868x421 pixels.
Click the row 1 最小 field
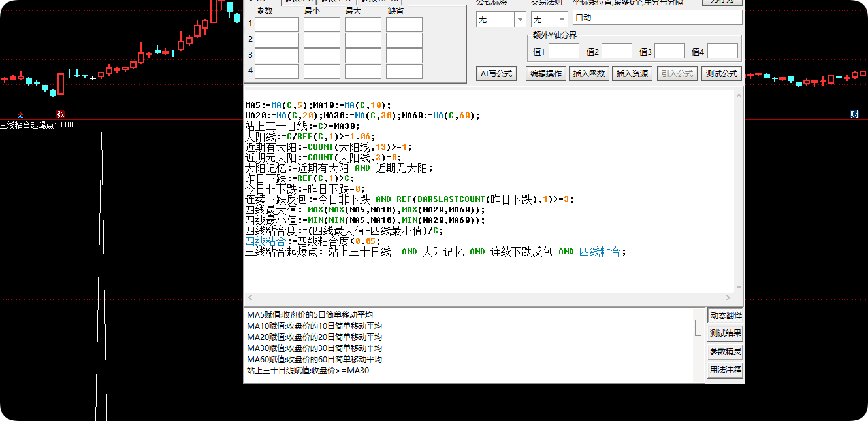click(x=322, y=24)
